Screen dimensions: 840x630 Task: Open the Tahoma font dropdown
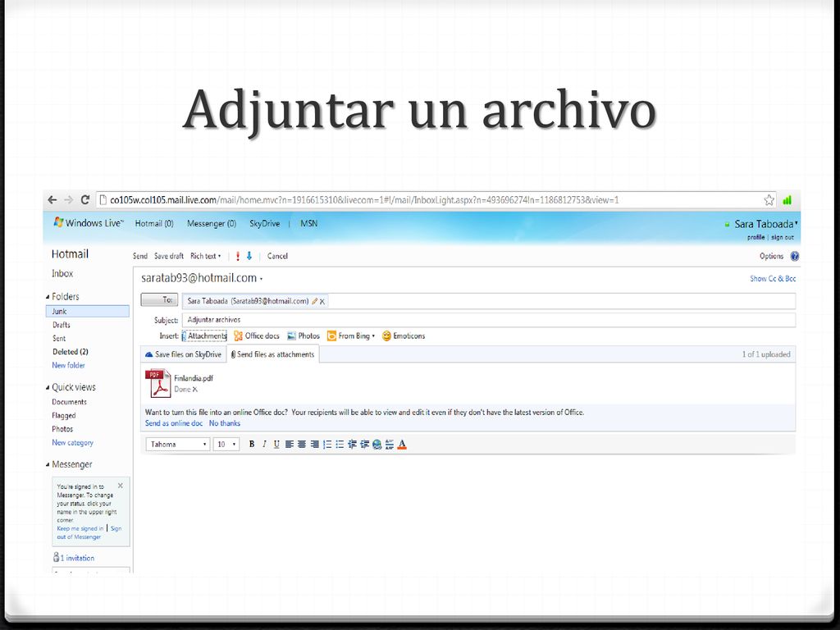point(177,444)
